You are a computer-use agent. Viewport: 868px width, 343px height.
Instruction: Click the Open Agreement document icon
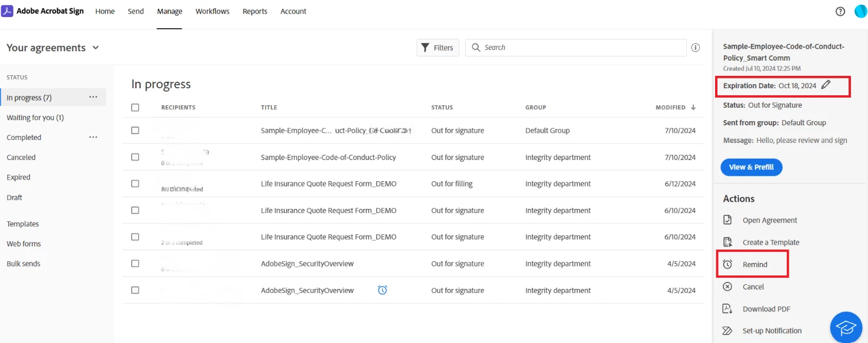(x=727, y=220)
